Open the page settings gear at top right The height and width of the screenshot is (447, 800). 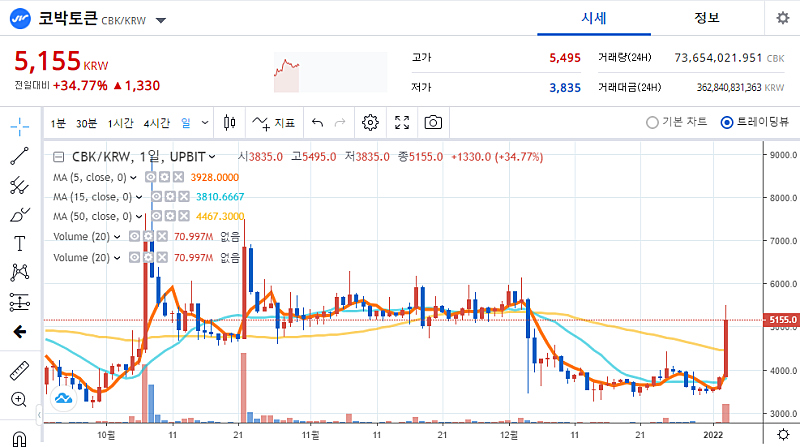coord(783,18)
